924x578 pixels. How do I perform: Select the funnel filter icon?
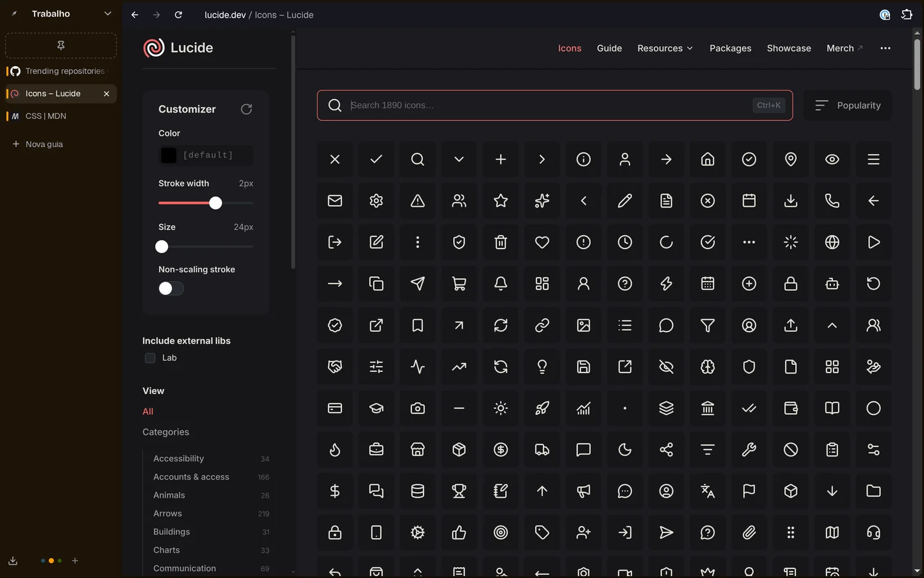708,326
